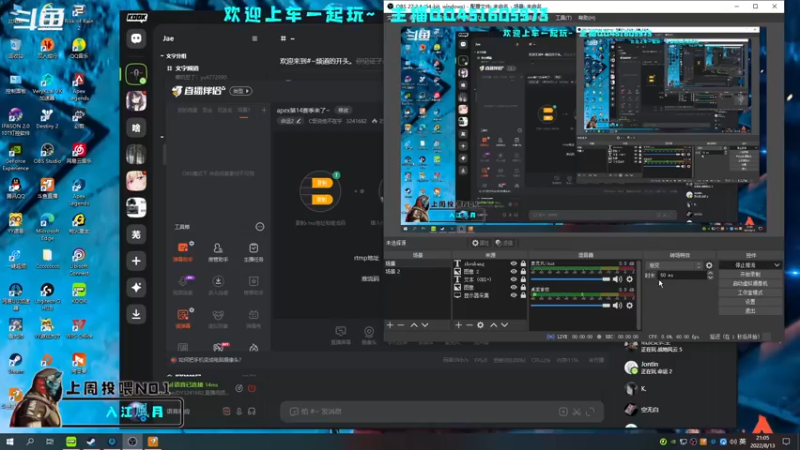
Task: Click the 直播弹幕 icon below the preview
Action: coord(341,335)
